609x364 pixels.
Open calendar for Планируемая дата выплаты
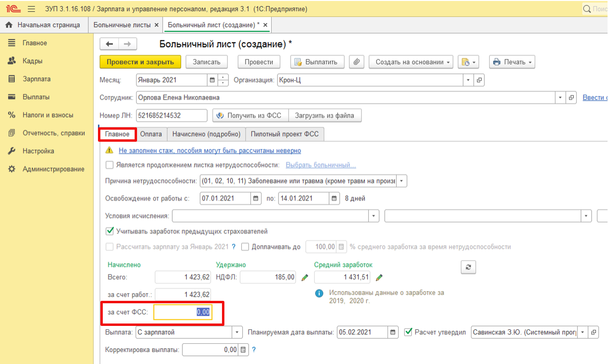click(393, 332)
